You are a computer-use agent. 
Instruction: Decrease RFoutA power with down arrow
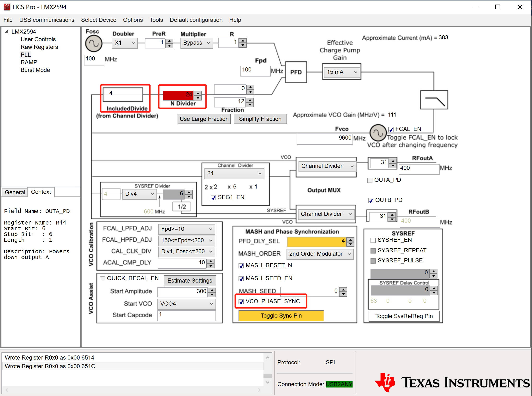point(393,166)
